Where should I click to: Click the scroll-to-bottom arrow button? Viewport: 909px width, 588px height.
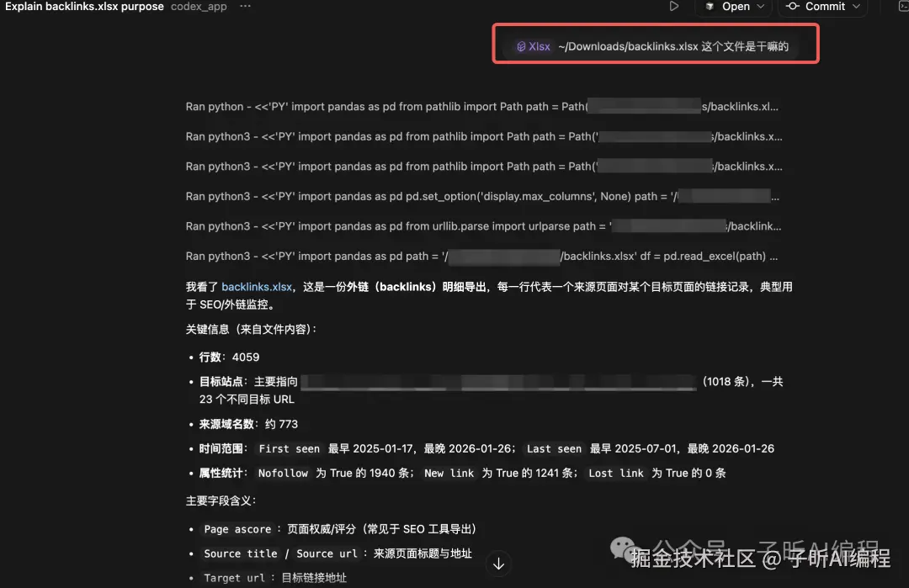click(x=499, y=564)
